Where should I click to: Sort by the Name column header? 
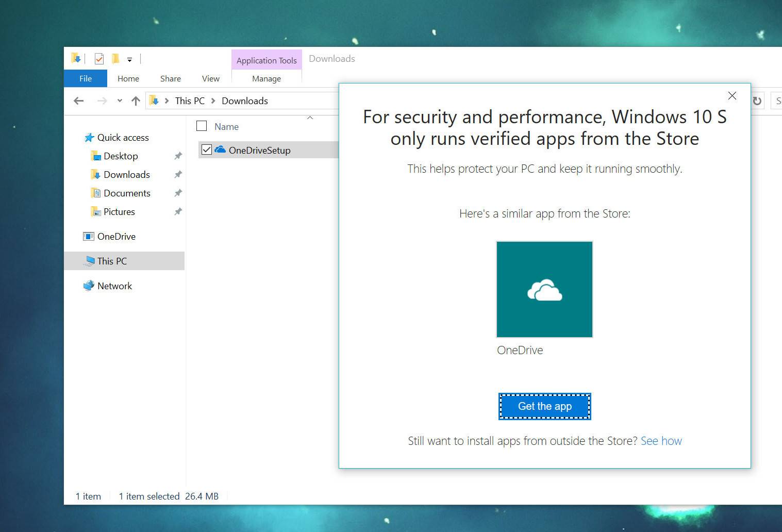coord(226,126)
